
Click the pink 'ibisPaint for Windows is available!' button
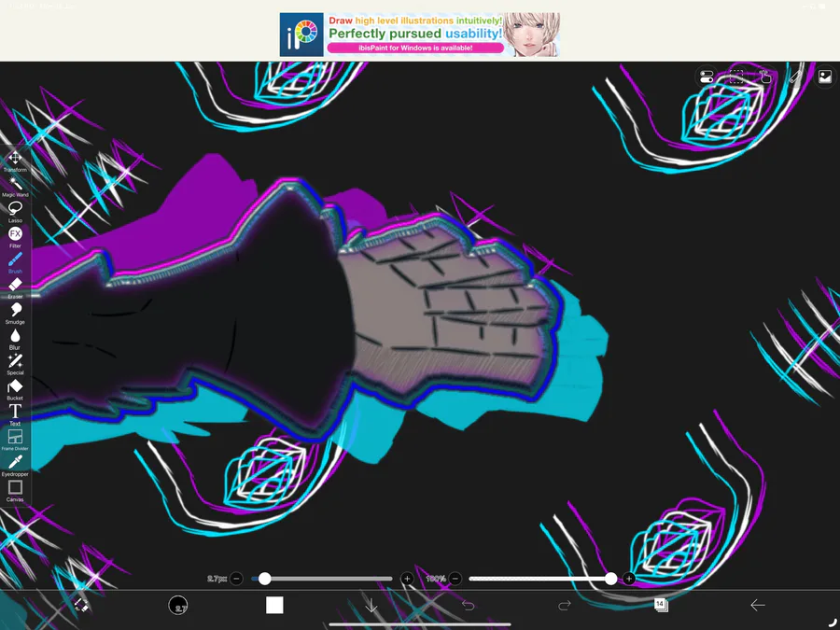(415, 48)
